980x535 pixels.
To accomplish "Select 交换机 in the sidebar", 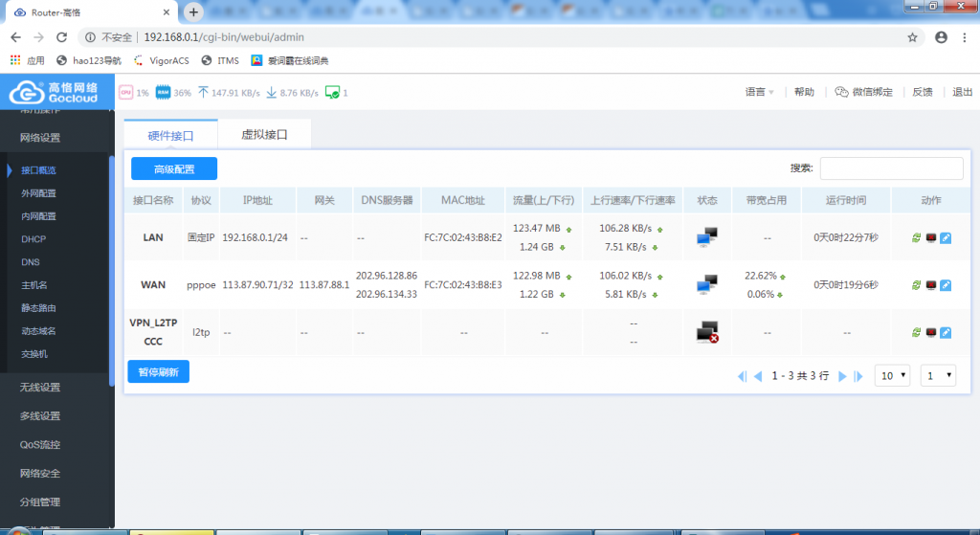I will [x=33, y=354].
